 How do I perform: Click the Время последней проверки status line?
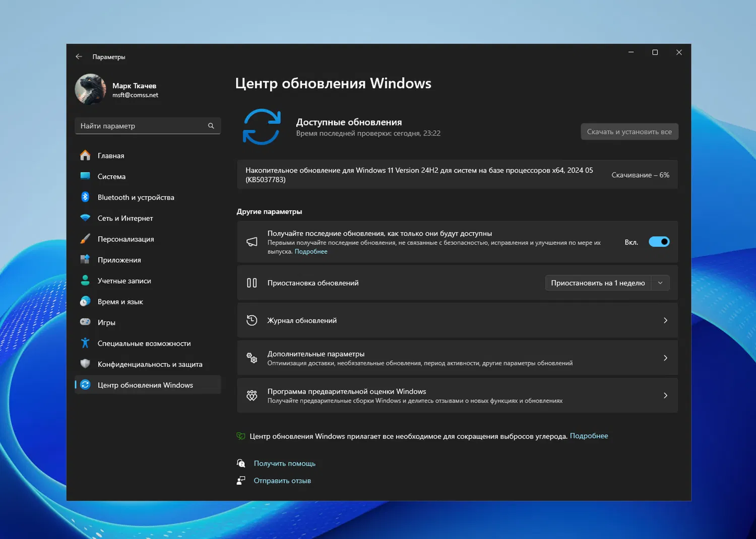[368, 133]
